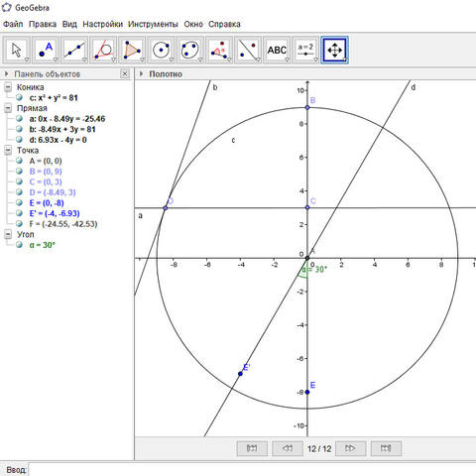This screenshot has width=476, height=476.
Task: Collapse the Коника group
Action: coord(8,87)
